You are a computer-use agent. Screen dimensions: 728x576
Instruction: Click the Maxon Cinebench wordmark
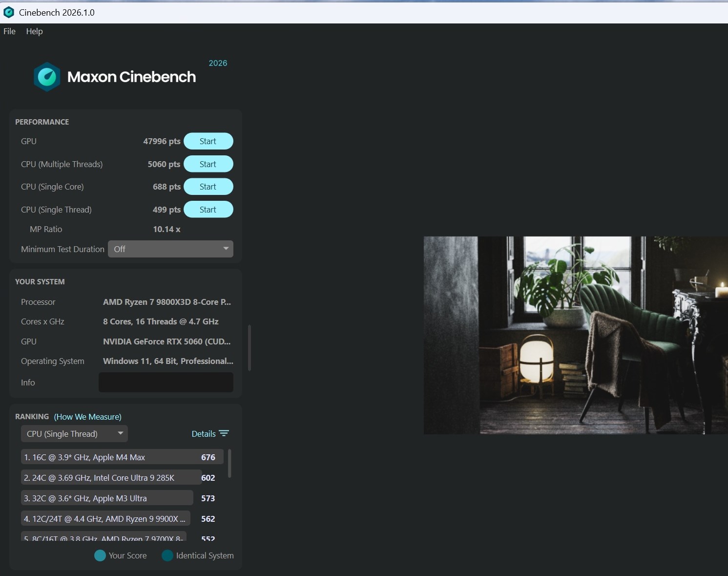(131, 77)
